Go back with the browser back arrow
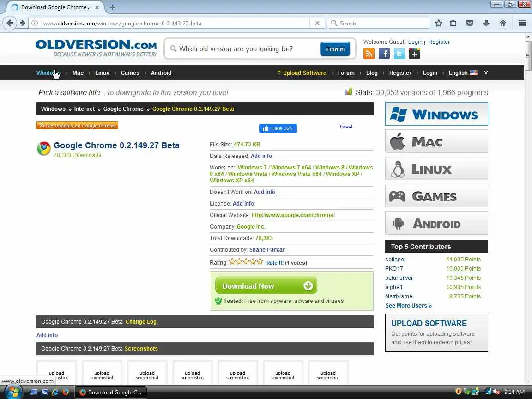This screenshot has width=532, height=399. pyautogui.click(x=10, y=23)
